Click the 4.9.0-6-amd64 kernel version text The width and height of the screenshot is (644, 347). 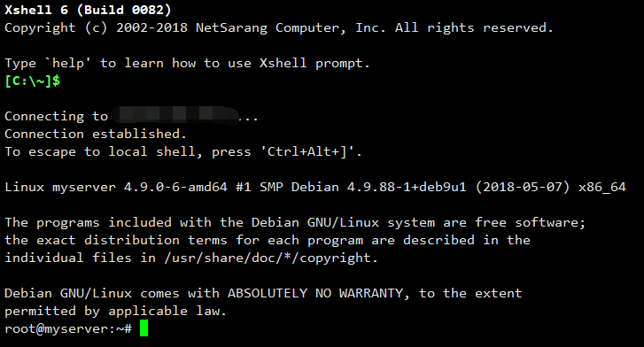(175, 188)
